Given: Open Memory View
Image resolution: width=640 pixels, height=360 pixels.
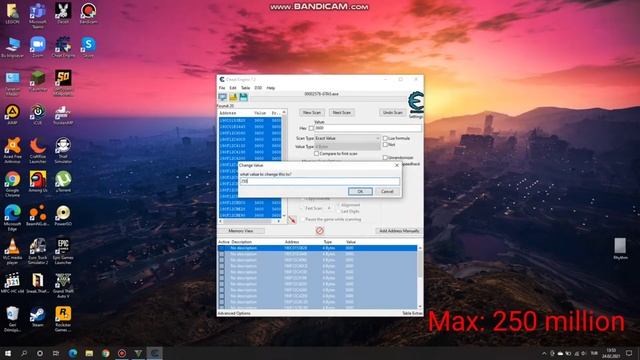Looking at the screenshot, I should [x=241, y=231].
